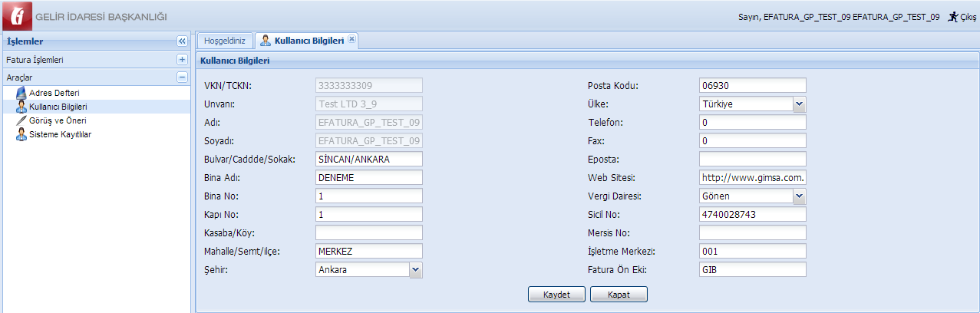Click the Posta Kodu input field
Image resolution: width=980 pixels, height=313 pixels.
pyautogui.click(x=752, y=85)
